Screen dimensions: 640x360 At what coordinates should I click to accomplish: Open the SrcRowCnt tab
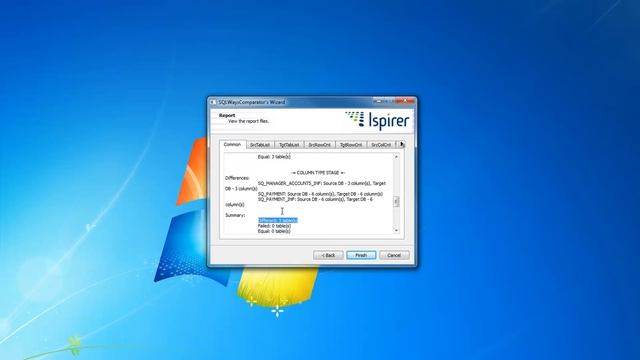click(x=320, y=145)
